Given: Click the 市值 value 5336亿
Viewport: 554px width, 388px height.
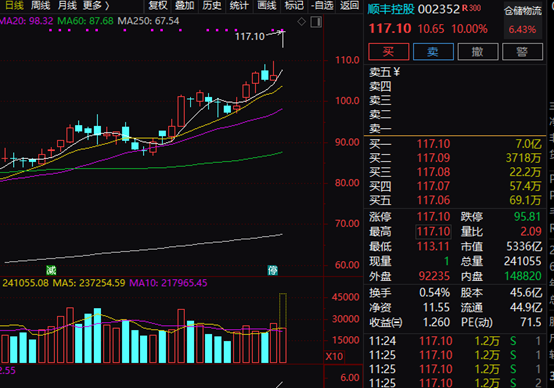Looking at the screenshot, I should coord(524,246).
